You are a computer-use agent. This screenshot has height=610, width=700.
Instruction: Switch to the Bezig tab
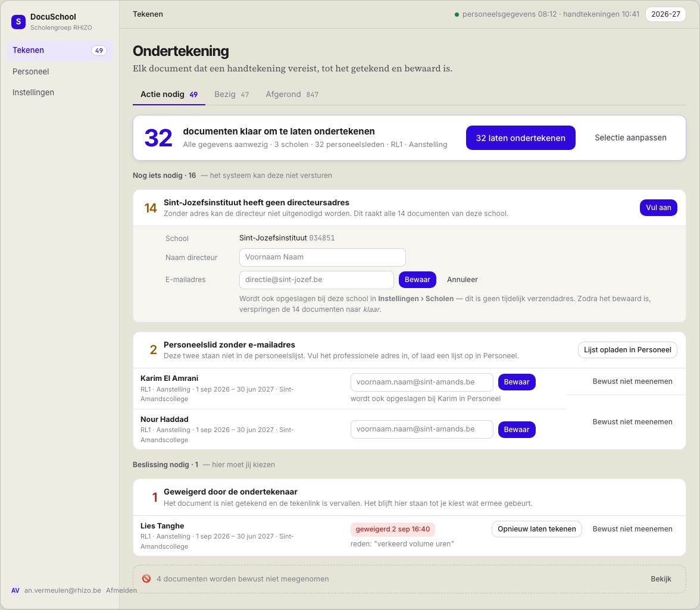pos(231,94)
